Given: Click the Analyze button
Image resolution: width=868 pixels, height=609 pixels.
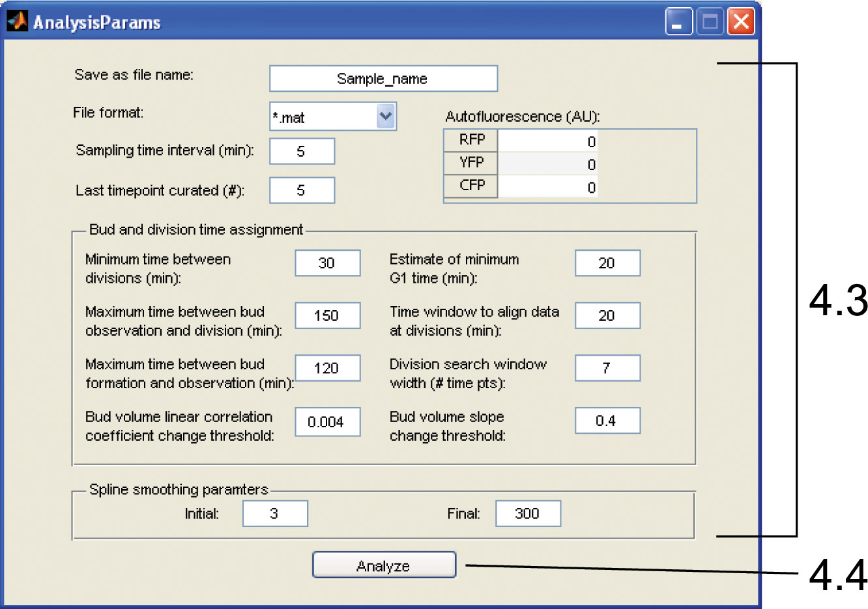Looking at the screenshot, I should (x=384, y=565).
